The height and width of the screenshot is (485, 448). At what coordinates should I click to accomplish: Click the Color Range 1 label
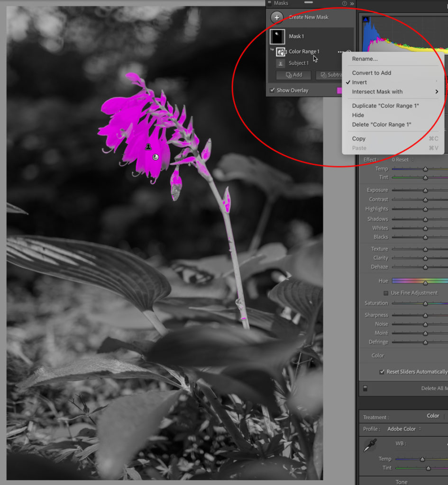coord(304,52)
